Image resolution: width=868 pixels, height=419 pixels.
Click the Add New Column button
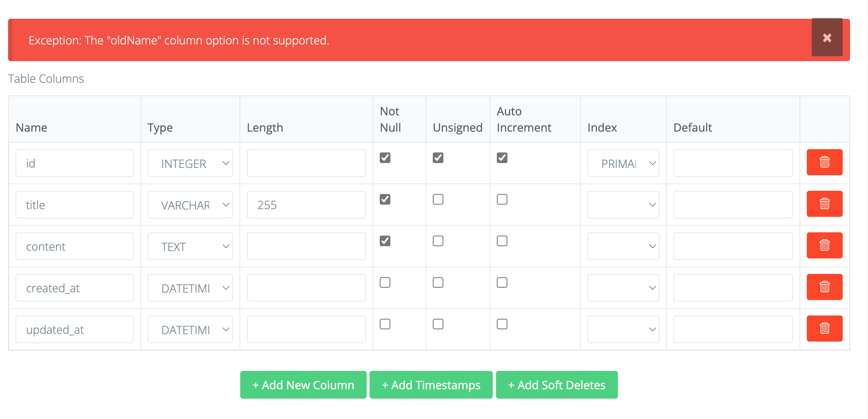(303, 385)
